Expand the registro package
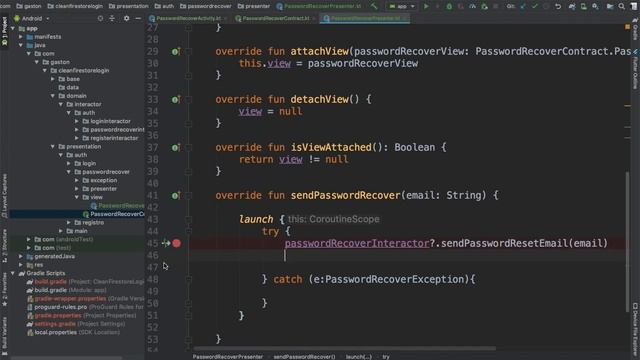This screenshot has width=640, height=360. [69, 222]
